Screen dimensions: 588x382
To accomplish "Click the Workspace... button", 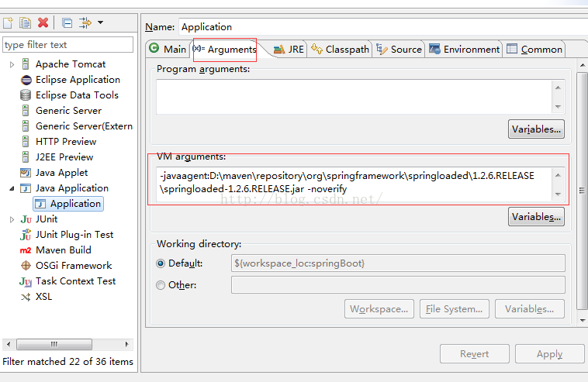I will click(379, 309).
